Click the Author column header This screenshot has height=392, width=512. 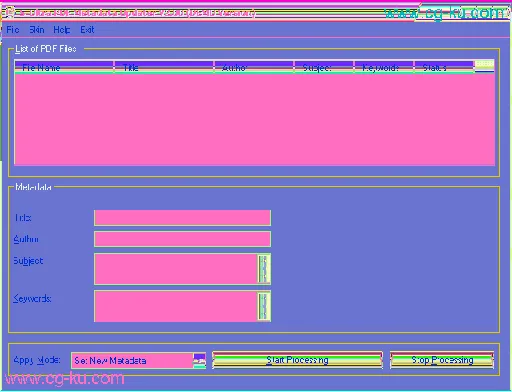[254, 67]
